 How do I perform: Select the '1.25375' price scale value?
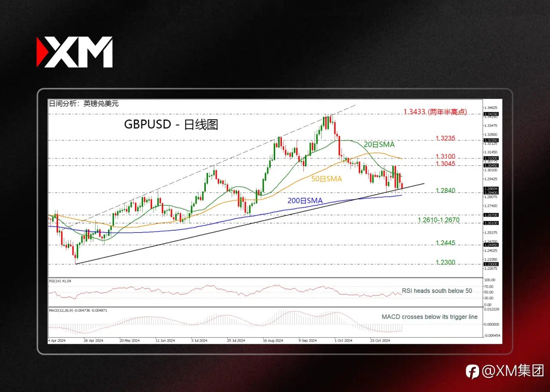[491, 233]
